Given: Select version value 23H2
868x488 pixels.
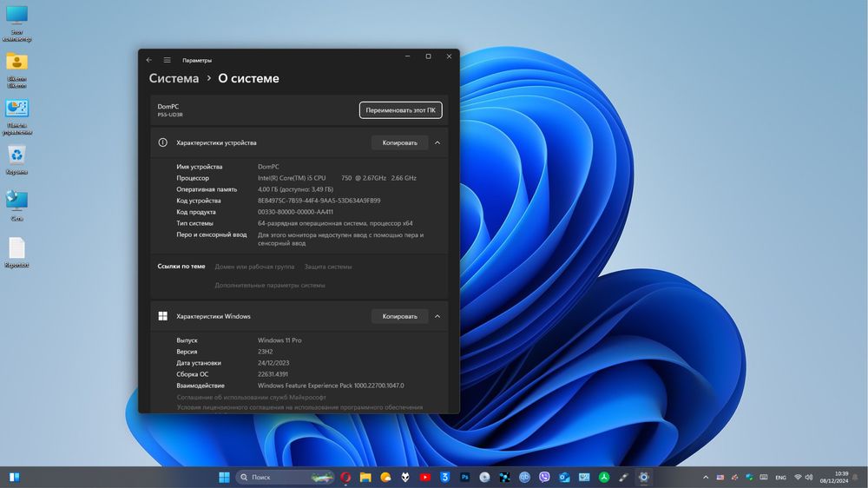Looking at the screenshot, I should pos(265,351).
